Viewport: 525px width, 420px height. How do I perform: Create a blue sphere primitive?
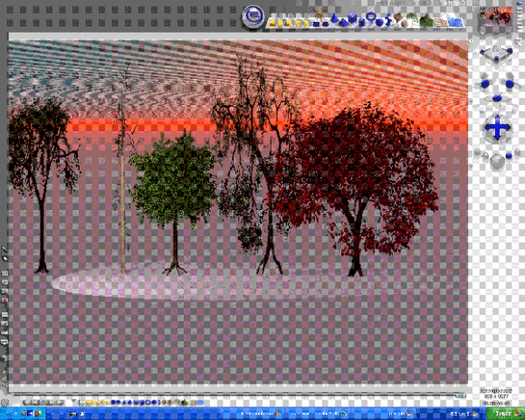[x=379, y=22]
